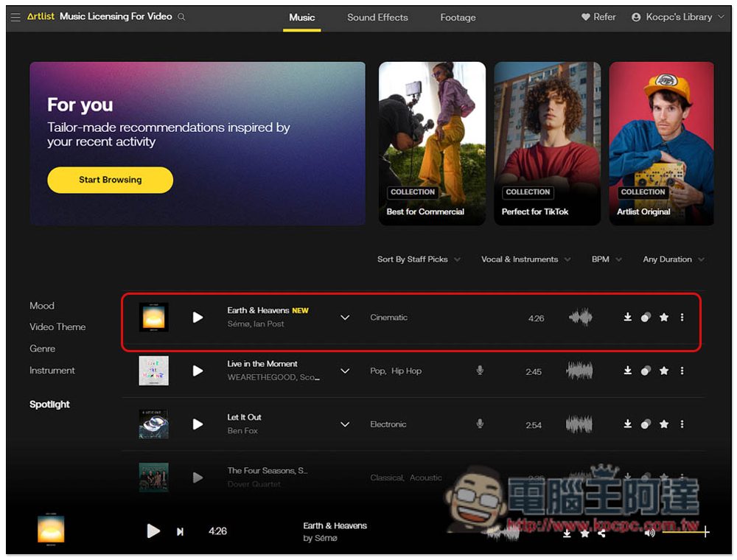The height and width of the screenshot is (560, 737).
Task: Click Earth & Heavens waveform icon
Action: (580, 318)
